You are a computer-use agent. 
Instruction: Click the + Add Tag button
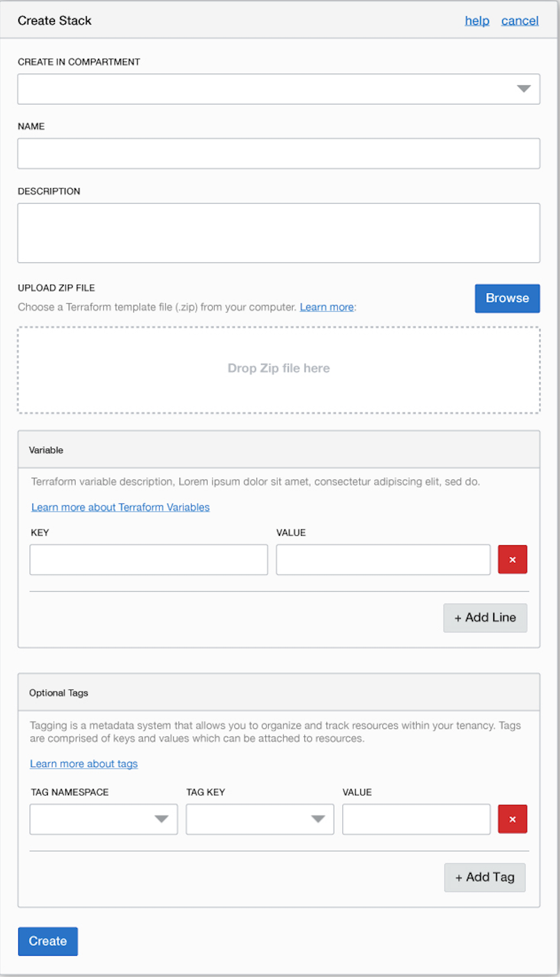click(x=484, y=878)
